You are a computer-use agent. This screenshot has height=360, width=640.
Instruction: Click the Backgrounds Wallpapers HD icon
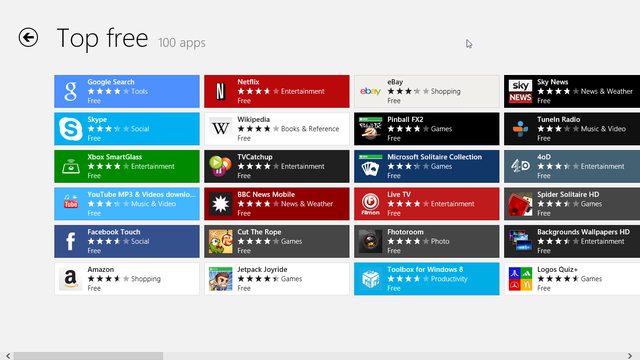coord(520,241)
